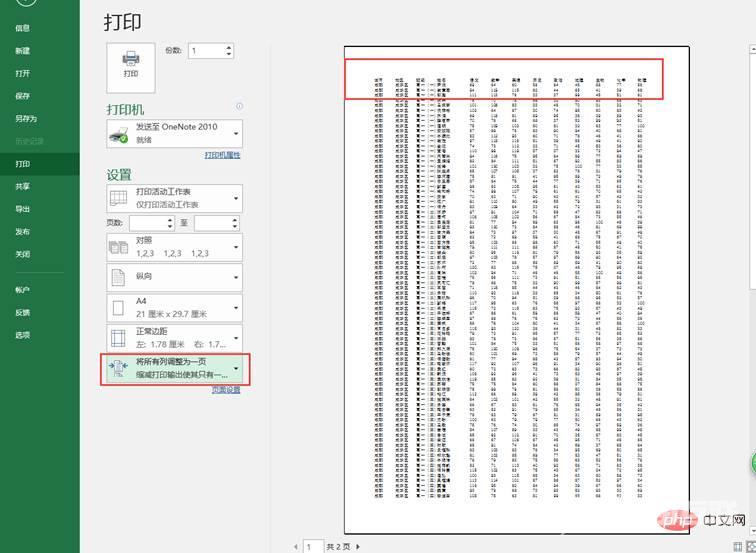Open the A4 paper size dropdown
This screenshot has width=756, height=553.
[175, 308]
